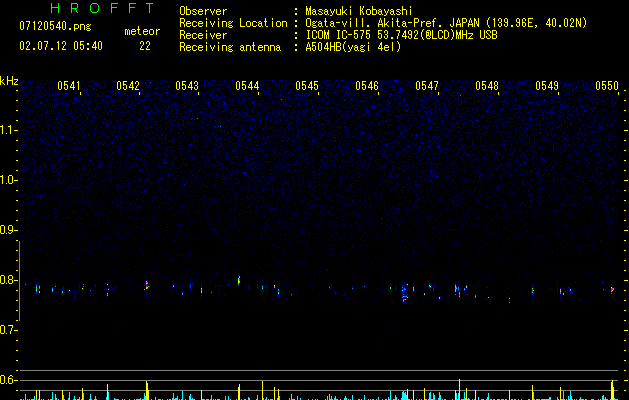Click the 0543 time marker
The width and height of the screenshot is (629, 400).
click(x=187, y=86)
